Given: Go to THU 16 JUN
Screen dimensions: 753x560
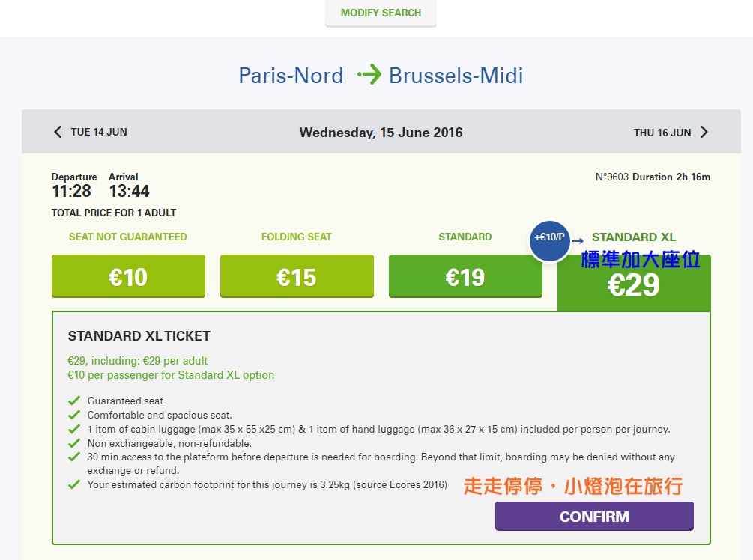Looking at the screenshot, I should (x=662, y=133).
